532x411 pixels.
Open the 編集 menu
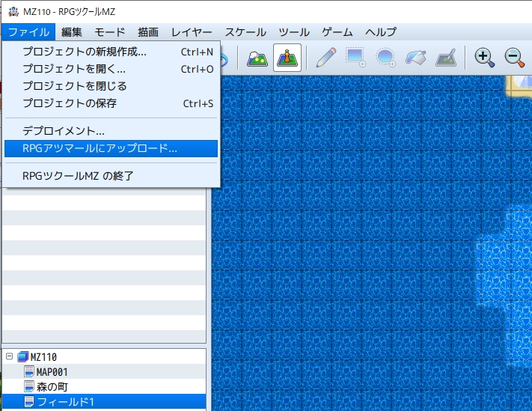(72, 32)
